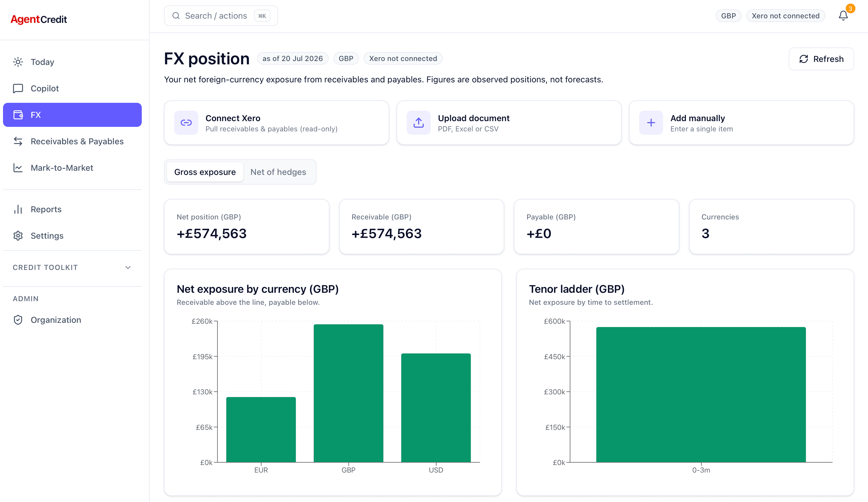
Task: Click the Today sun icon
Action: point(18,62)
